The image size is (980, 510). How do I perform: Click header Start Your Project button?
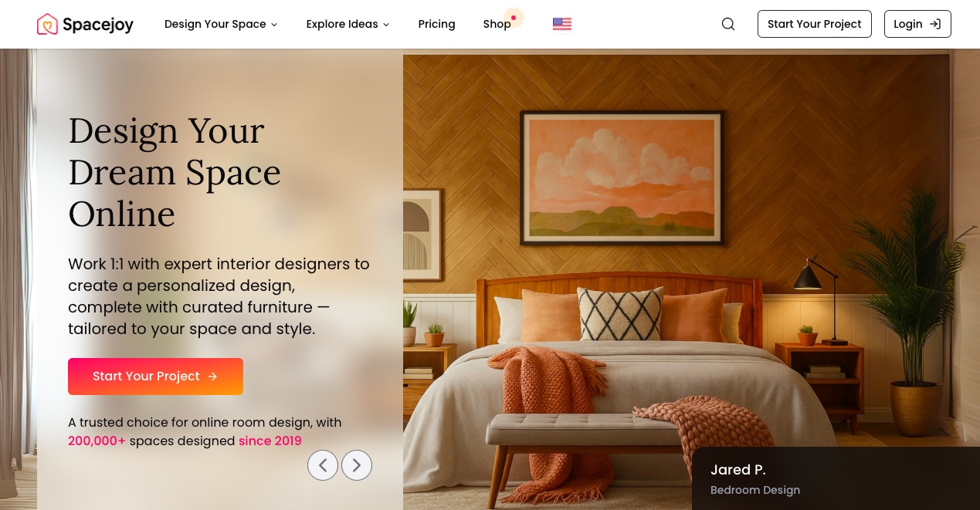click(x=815, y=24)
